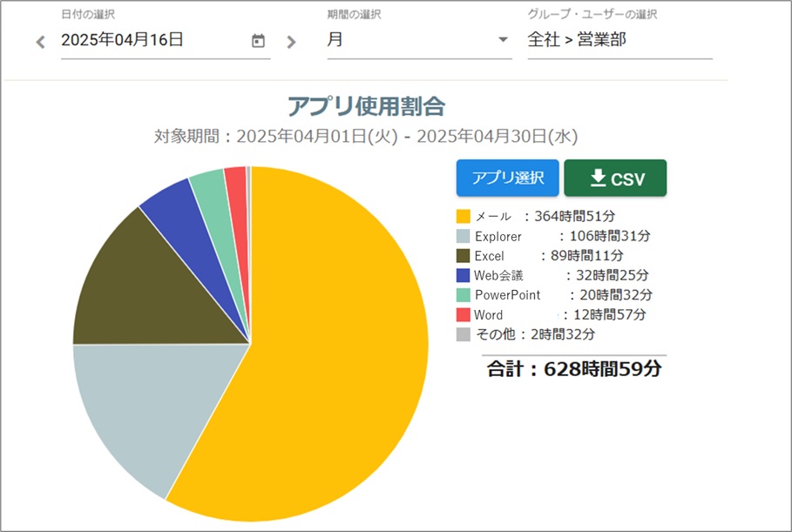
Task: Click the previous date left chevron
Action: pyautogui.click(x=40, y=42)
